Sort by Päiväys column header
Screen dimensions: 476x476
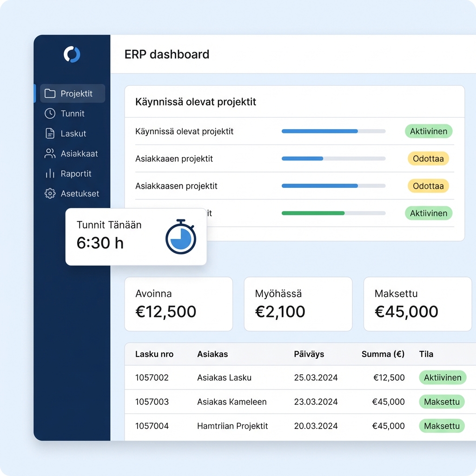(x=309, y=354)
